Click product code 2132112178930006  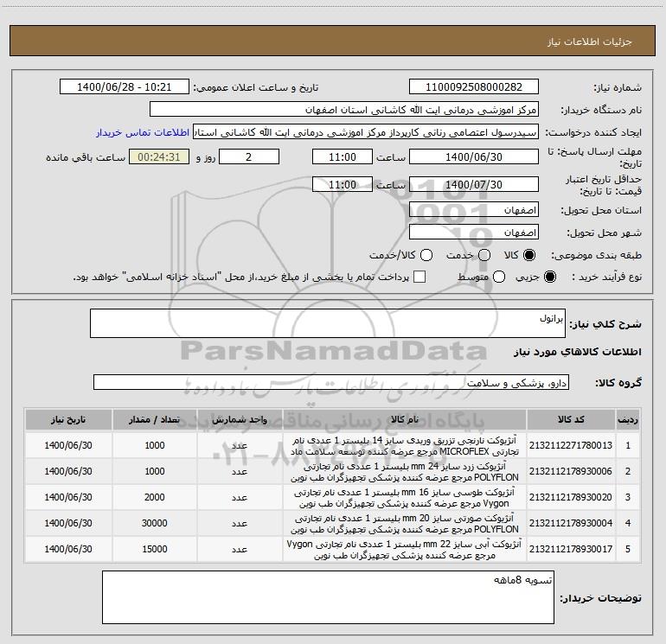point(571,471)
